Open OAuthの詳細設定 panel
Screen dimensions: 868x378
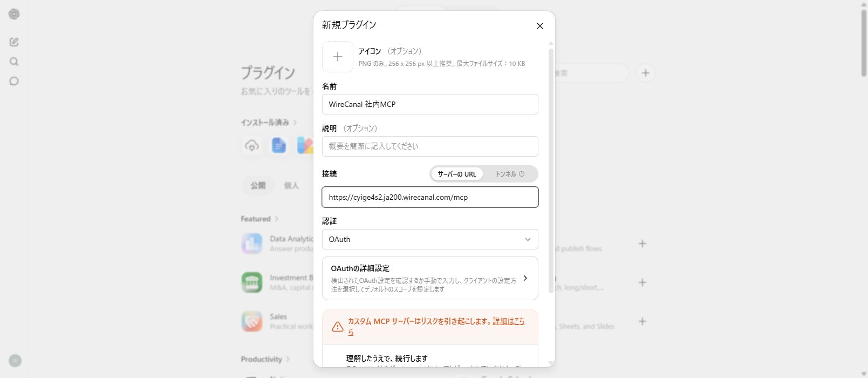pyautogui.click(x=430, y=278)
